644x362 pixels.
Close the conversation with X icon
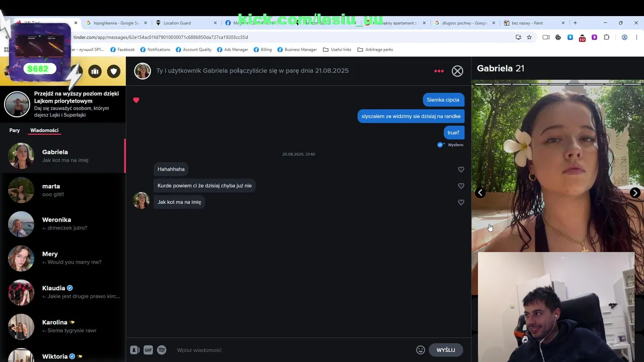[x=457, y=71]
